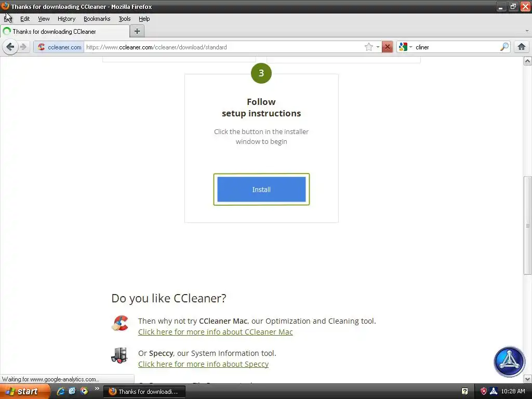
Task: Click the help question mark tray icon
Action: point(464,392)
